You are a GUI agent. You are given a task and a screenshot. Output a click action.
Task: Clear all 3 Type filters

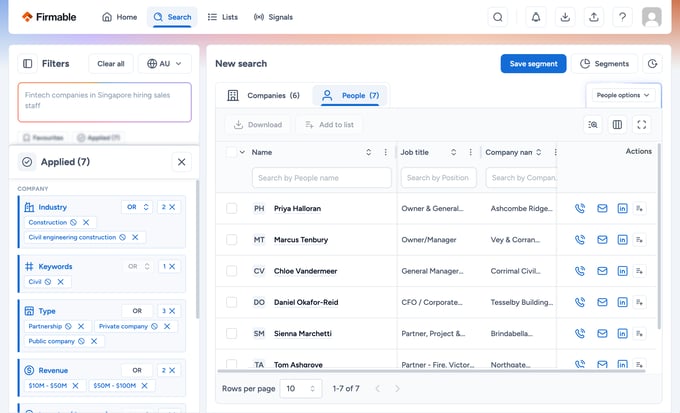pyautogui.click(x=169, y=311)
